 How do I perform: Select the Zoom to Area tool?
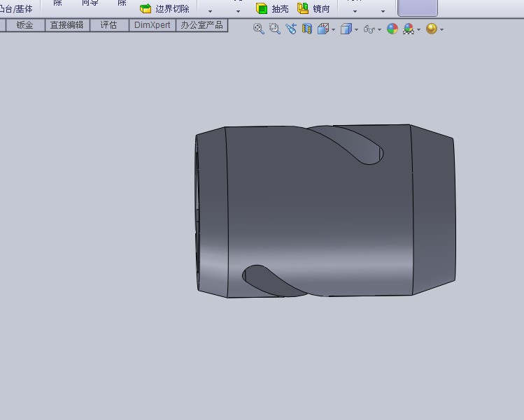(x=275, y=29)
